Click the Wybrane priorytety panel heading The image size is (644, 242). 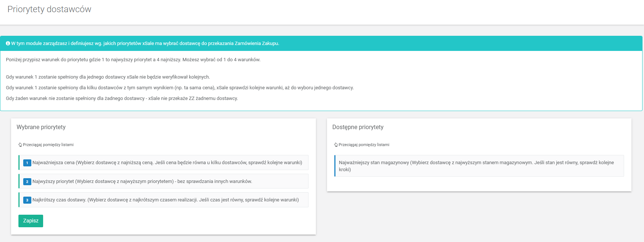41,127
